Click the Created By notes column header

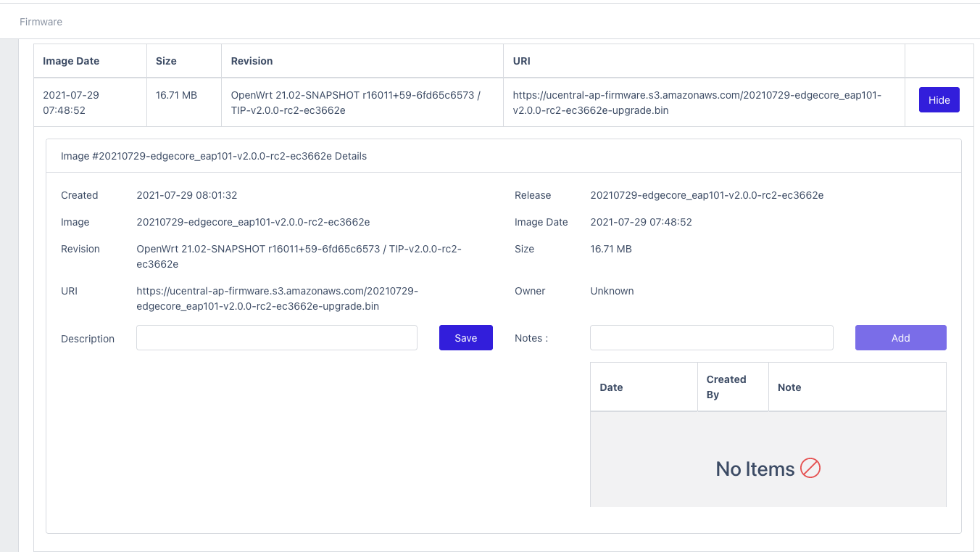tap(726, 387)
